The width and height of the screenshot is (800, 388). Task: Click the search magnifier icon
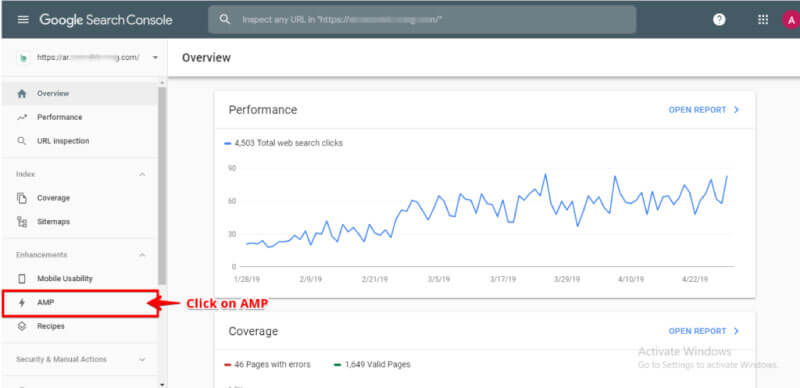click(224, 19)
